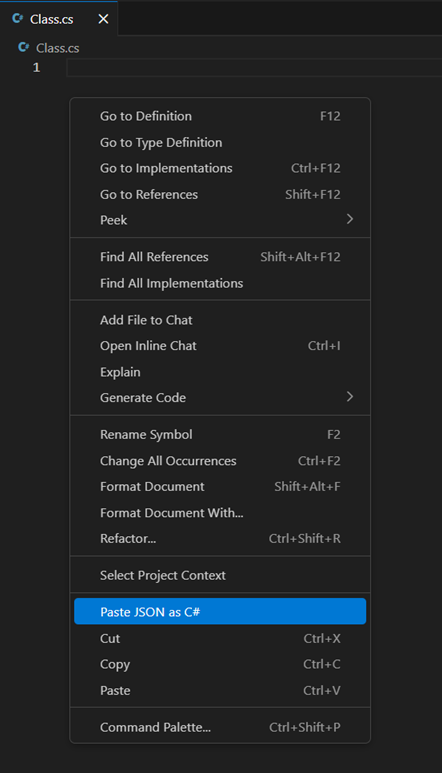Choose Format Document With...
This screenshot has height=773, width=442.
pos(220,513)
